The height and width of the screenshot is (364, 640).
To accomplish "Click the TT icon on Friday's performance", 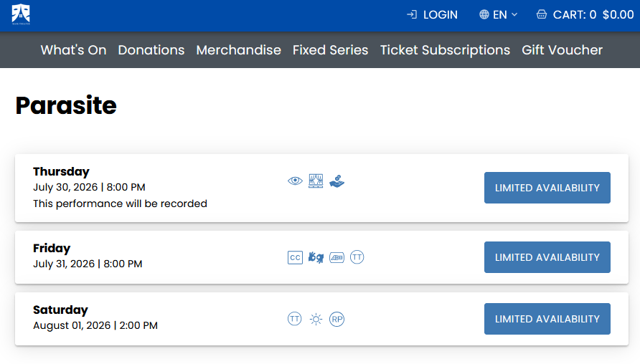I will point(357,257).
